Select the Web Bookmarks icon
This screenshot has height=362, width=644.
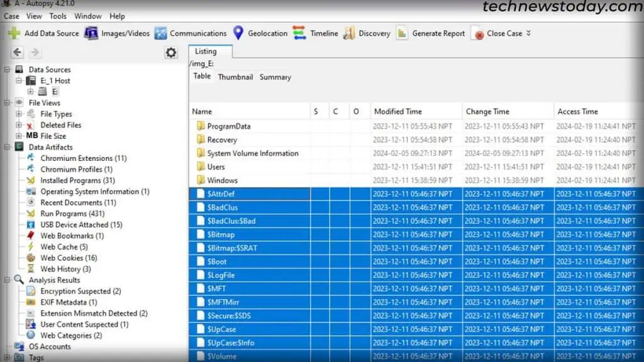click(x=31, y=236)
